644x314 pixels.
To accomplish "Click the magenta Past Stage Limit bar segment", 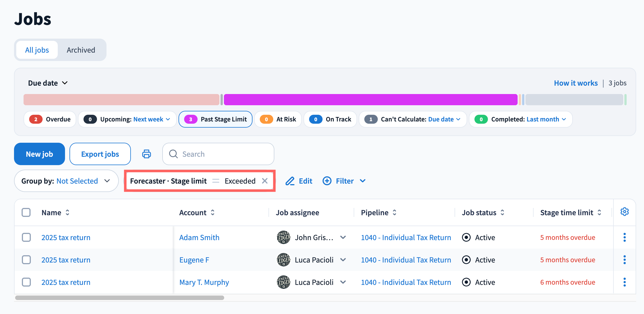I will [370, 100].
